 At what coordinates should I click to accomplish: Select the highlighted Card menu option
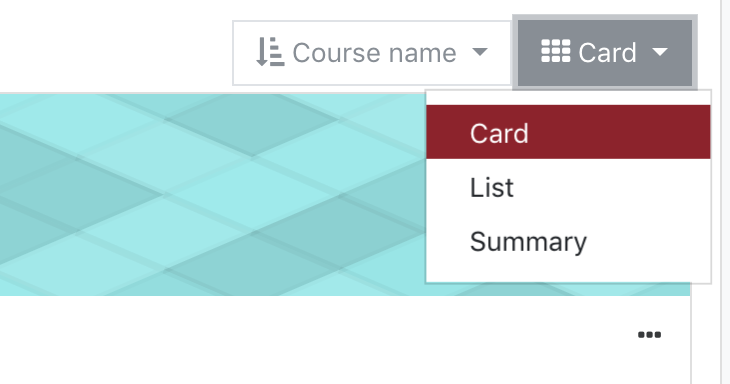tap(568, 132)
